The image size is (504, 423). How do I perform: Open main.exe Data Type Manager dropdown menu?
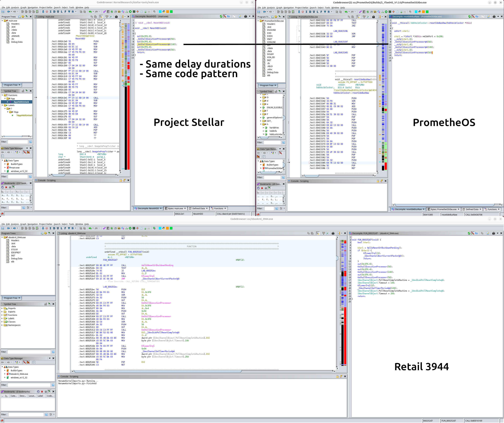[27, 148]
